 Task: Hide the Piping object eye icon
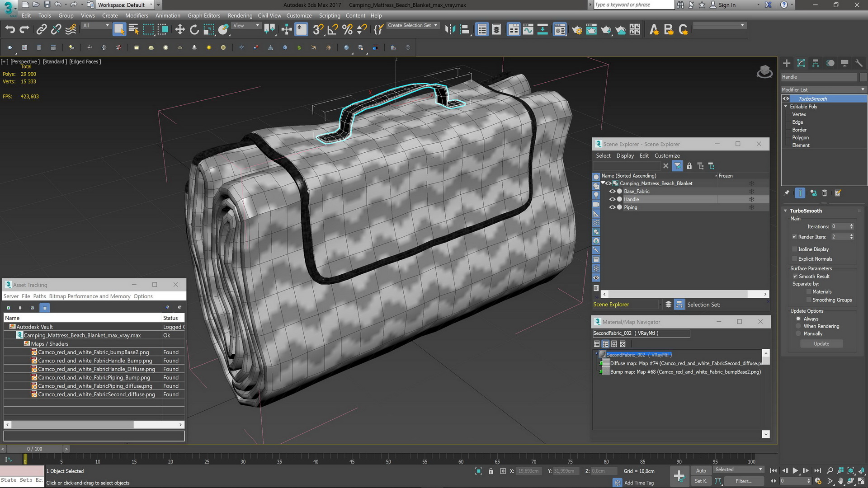(x=612, y=207)
